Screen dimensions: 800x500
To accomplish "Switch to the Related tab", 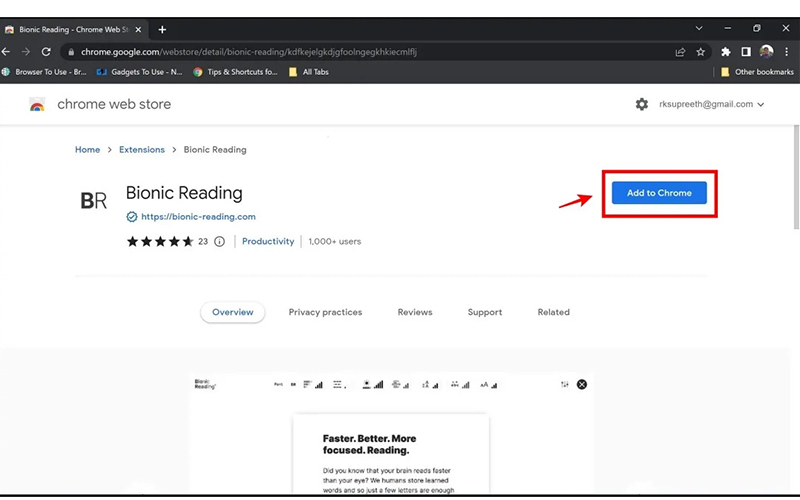I will click(554, 312).
